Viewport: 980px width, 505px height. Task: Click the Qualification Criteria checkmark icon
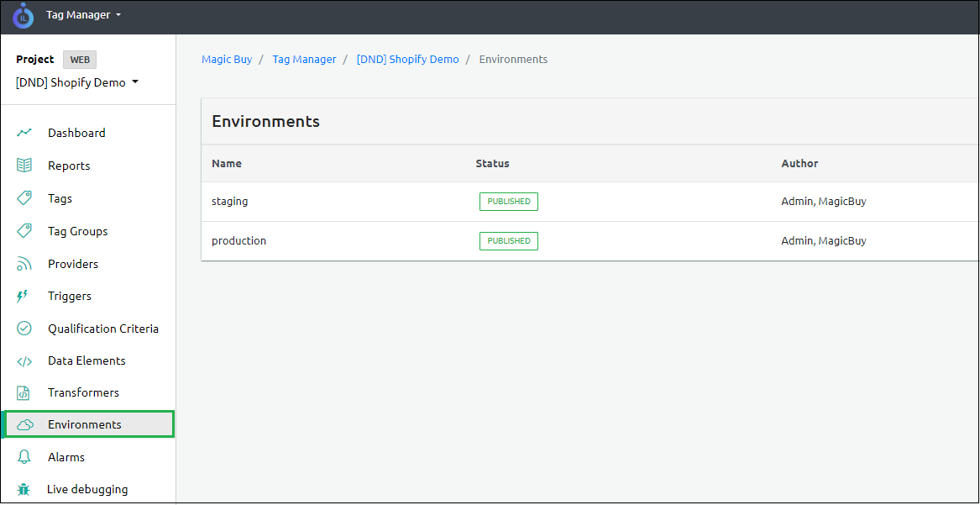tap(24, 329)
